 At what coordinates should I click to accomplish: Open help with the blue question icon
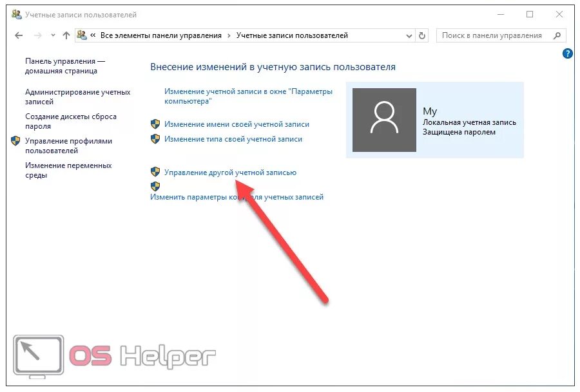point(567,53)
